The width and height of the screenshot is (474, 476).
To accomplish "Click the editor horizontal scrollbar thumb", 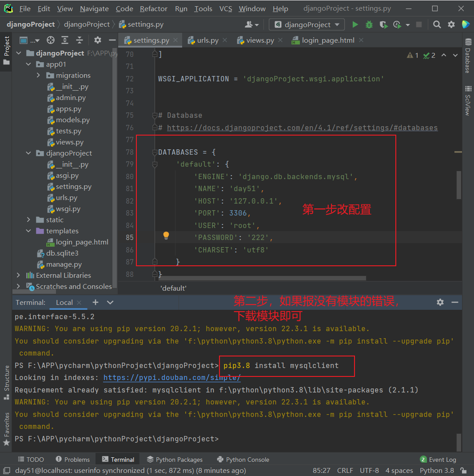I will [262, 278].
